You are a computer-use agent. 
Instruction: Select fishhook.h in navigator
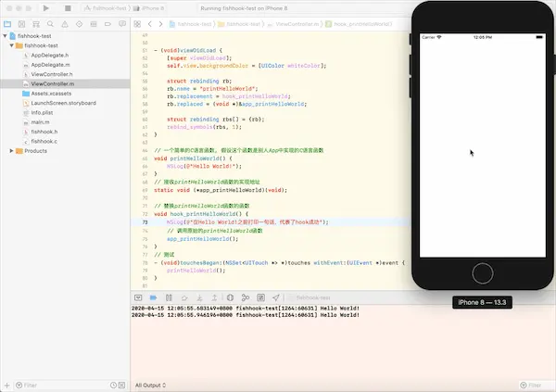tap(44, 132)
